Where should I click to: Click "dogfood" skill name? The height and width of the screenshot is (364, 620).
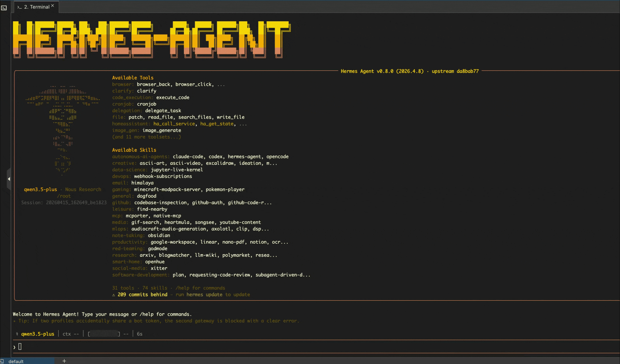[x=146, y=196]
